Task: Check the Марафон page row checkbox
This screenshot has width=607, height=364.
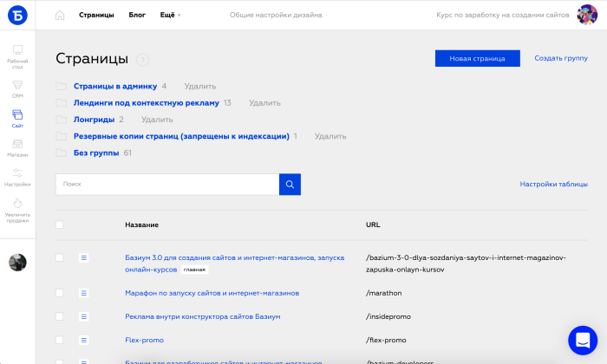Action: (x=59, y=293)
